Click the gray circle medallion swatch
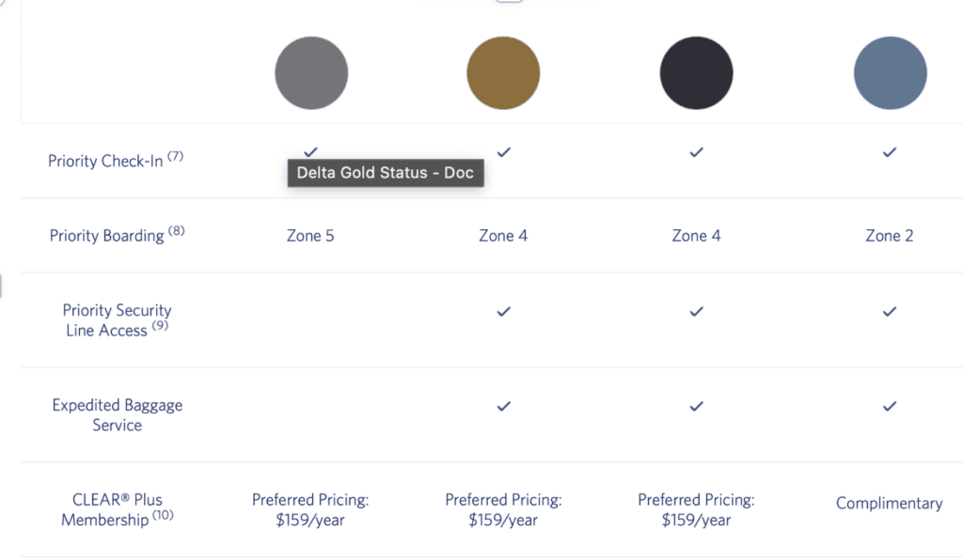The height and width of the screenshot is (560, 963). pos(311,73)
